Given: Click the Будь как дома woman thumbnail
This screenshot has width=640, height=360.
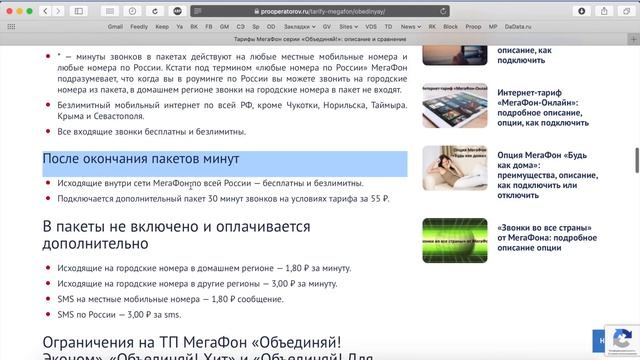Looking at the screenshot, I should click(455, 168).
